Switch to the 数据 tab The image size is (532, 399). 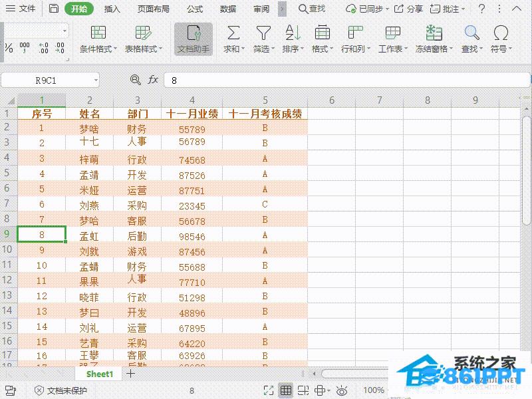point(228,9)
